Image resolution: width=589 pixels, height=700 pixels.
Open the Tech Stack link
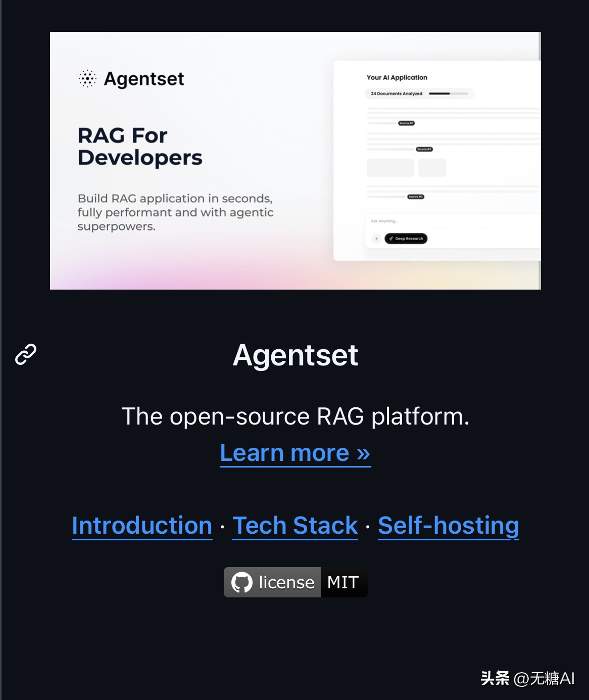[x=295, y=526]
